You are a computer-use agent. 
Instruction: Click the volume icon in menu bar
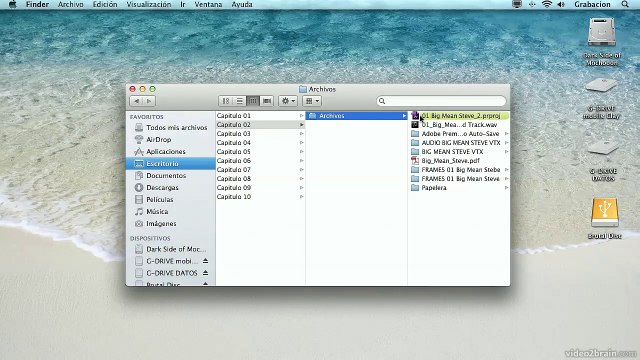pos(561,4)
